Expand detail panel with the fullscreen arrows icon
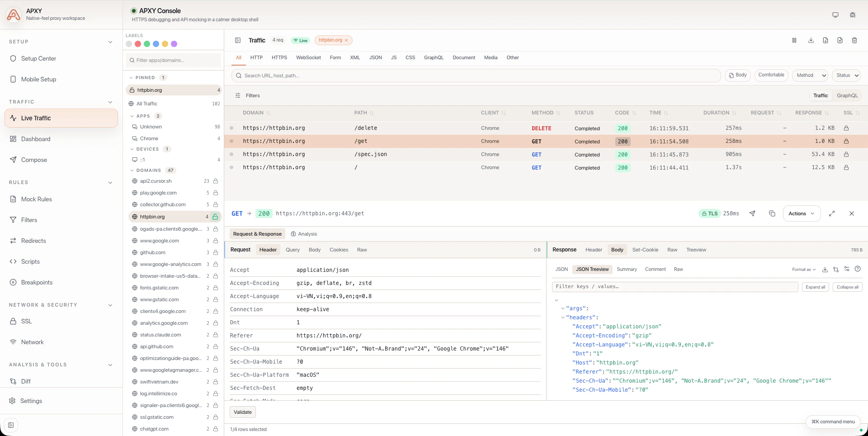868x436 pixels. 832,213
